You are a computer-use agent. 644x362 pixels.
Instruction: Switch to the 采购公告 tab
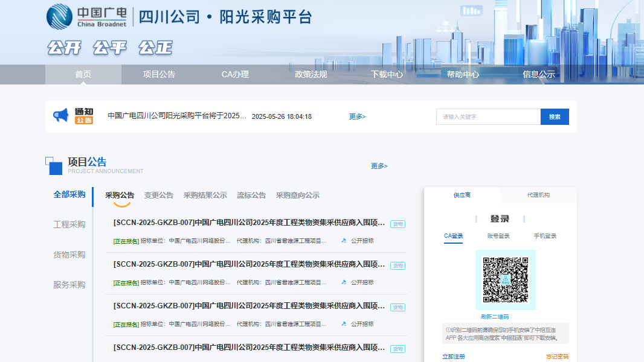click(x=120, y=195)
